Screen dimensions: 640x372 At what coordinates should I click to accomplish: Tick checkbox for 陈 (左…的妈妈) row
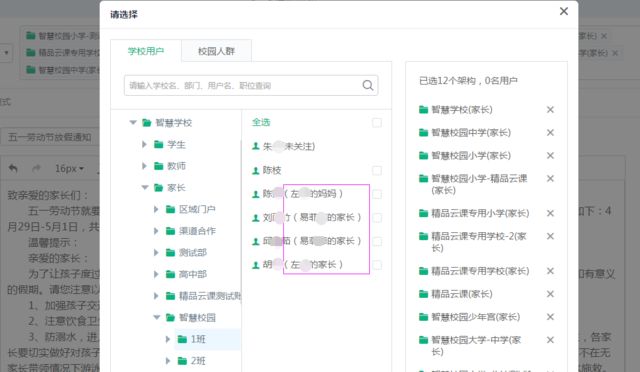tap(377, 194)
